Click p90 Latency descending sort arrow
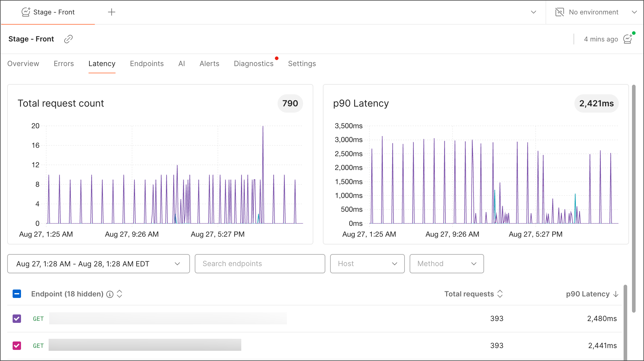 coord(616,294)
